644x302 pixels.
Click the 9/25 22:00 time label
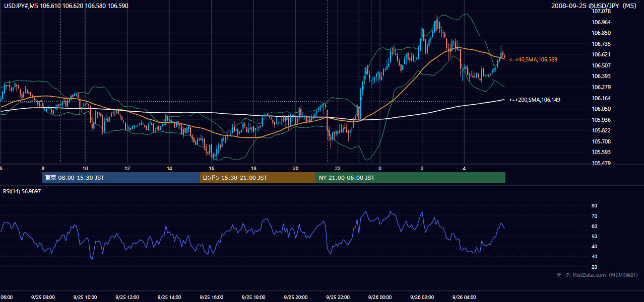338,297
